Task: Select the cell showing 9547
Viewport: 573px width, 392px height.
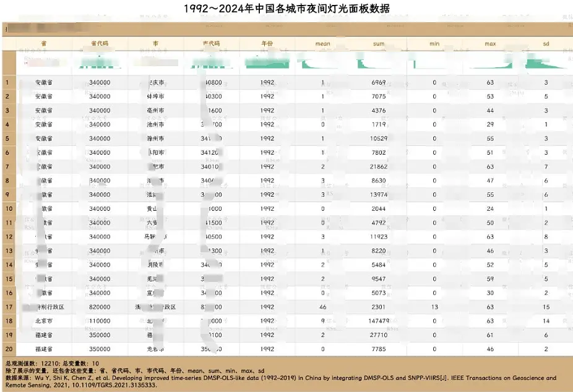Action: tap(379, 279)
